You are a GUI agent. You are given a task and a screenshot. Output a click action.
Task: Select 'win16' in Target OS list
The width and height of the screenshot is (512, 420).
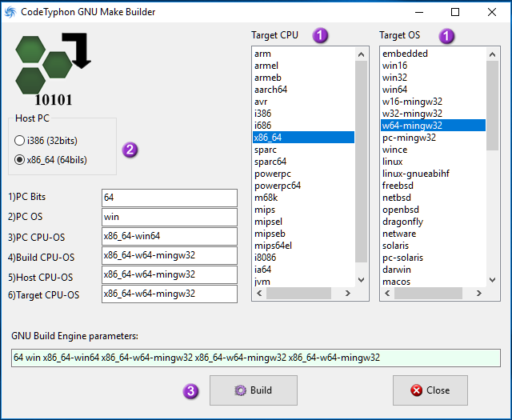[x=434, y=66]
